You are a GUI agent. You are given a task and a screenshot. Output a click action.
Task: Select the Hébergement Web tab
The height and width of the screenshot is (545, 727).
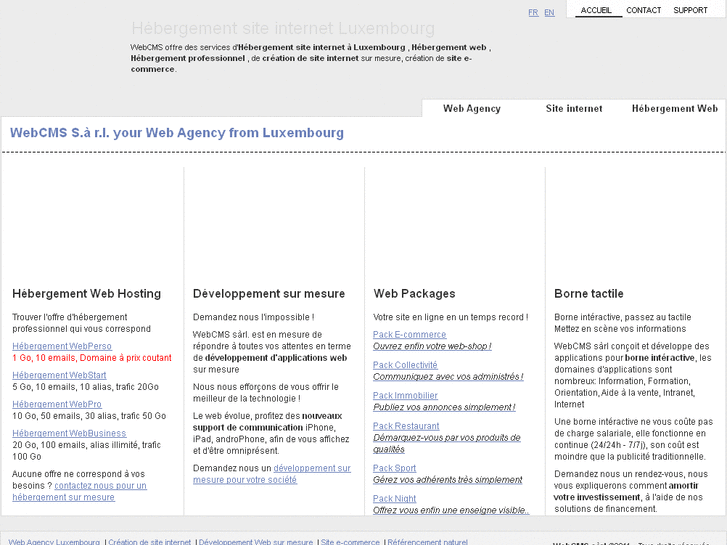click(x=675, y=109)
